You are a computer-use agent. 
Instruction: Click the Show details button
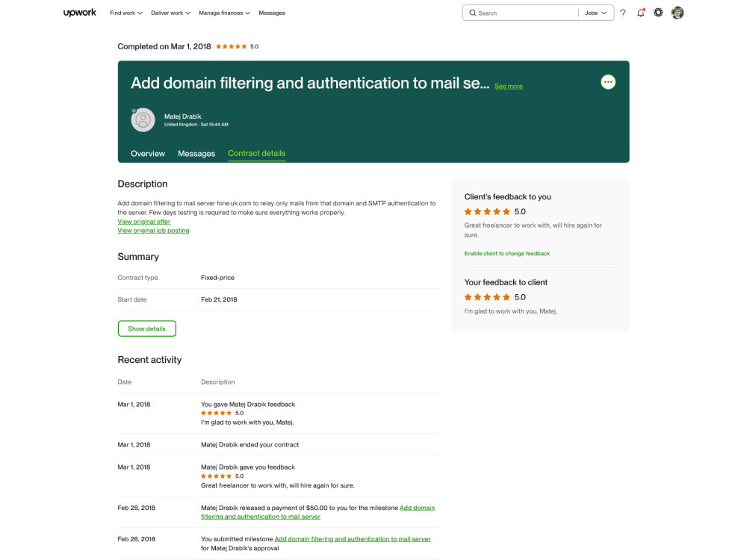146,329
